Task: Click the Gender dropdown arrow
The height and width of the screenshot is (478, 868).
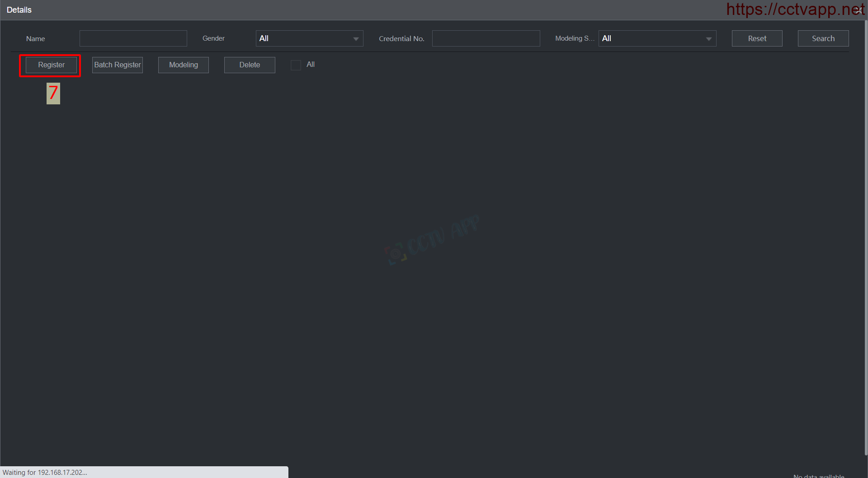Action: pyautogui.click(x=356, y=39)
